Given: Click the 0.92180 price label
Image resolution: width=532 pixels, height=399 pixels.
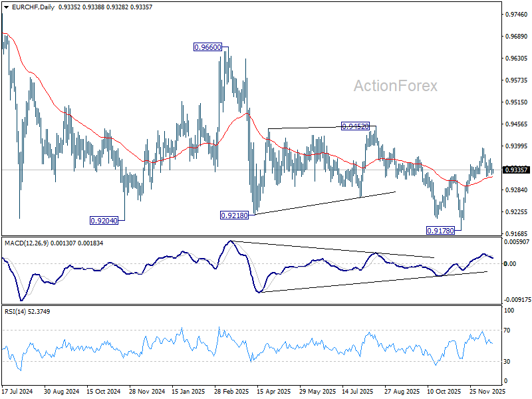Looking at the screenshot, I should [235, 215].
